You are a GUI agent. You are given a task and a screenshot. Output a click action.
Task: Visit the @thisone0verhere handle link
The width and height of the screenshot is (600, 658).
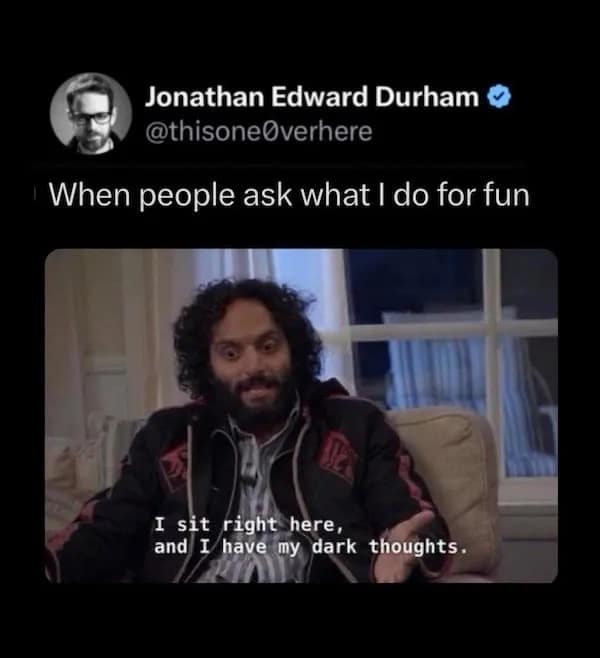coord(259,131)
